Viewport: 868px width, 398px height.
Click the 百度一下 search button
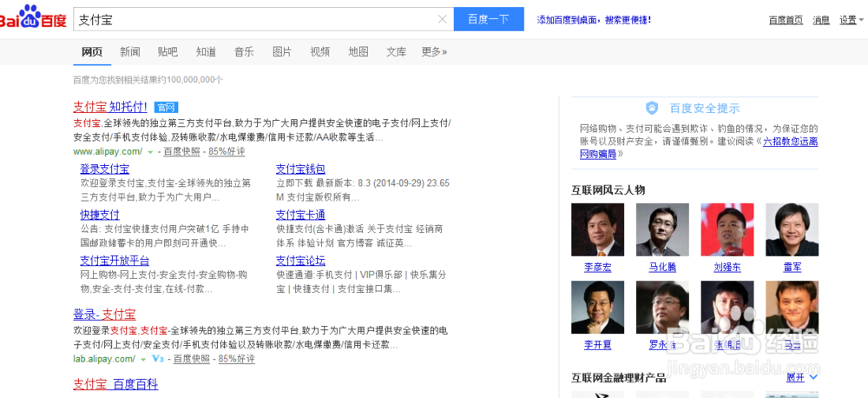[489, 19]
